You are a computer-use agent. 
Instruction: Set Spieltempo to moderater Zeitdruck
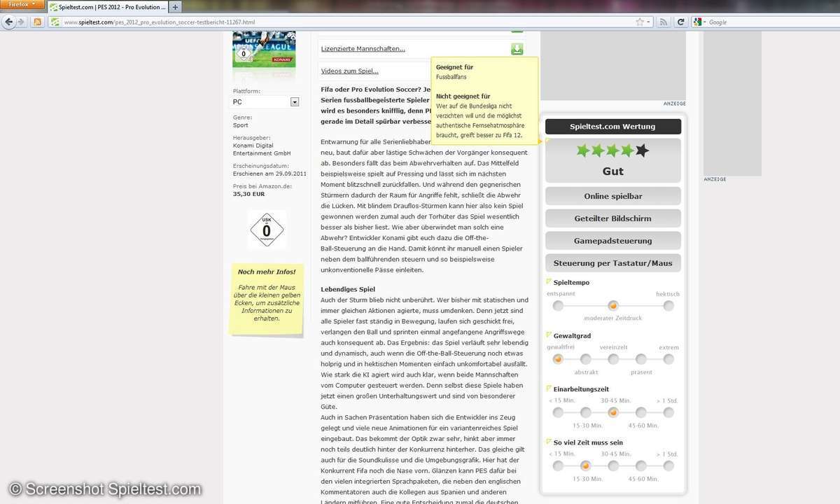[613, 306]
